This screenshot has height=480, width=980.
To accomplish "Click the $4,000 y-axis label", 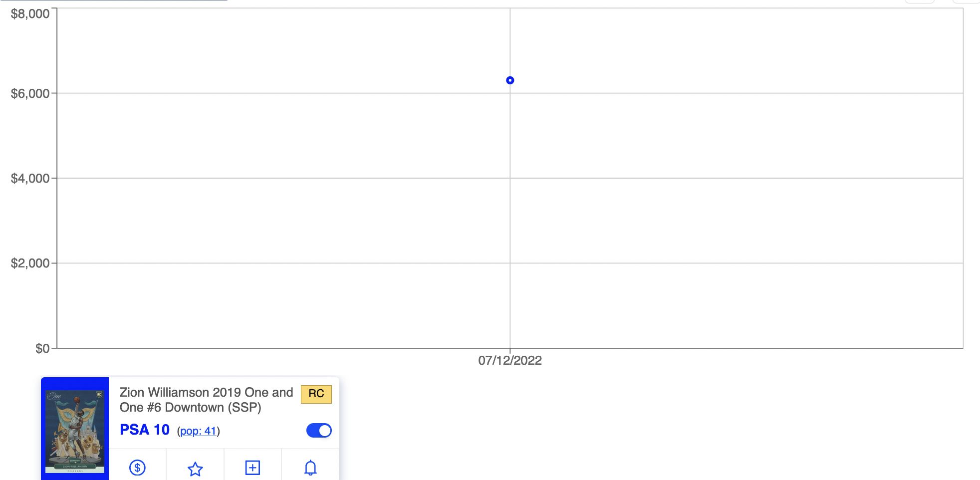I will click(30, 178).
